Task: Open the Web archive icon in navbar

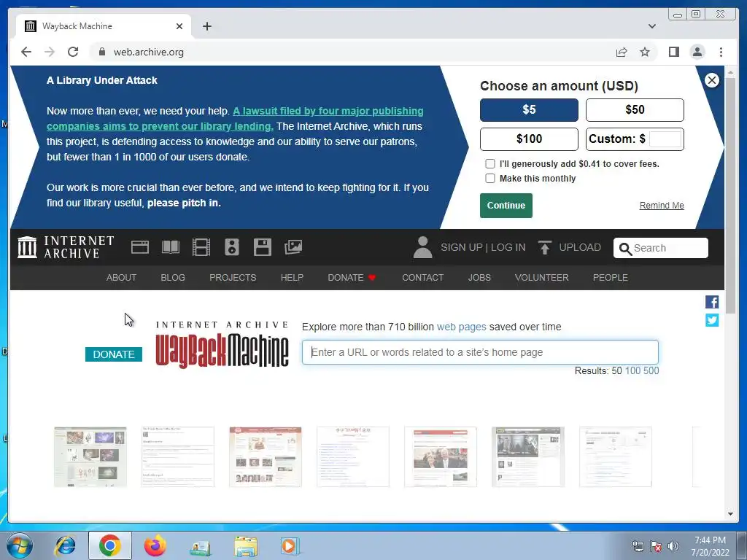Action: [140, 247]
